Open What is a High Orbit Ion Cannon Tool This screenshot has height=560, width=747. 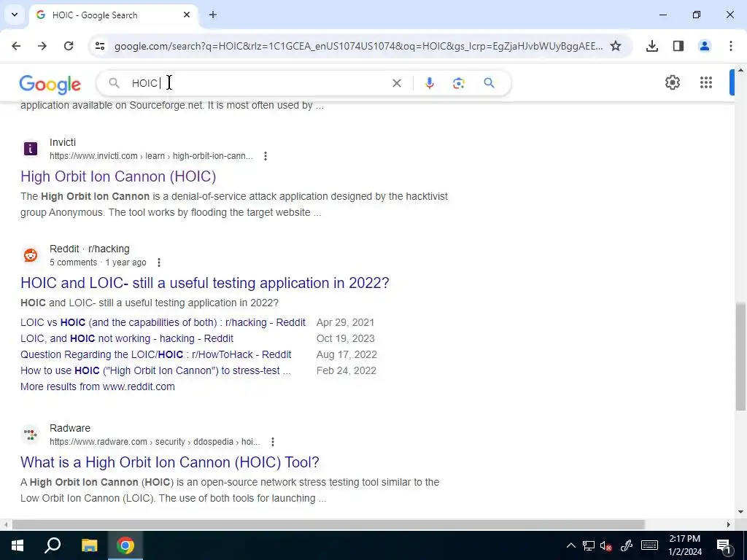point(169,462)
